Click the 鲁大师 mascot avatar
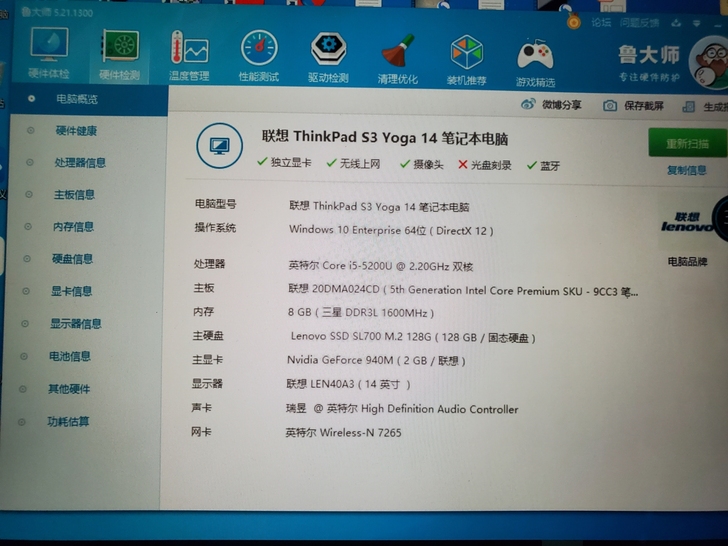The image size is (728, 546). [x=709, y=63]
